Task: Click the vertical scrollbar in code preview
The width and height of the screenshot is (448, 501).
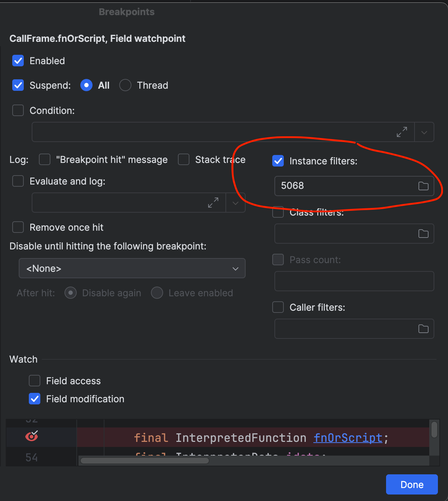Action: coord(434,430)
